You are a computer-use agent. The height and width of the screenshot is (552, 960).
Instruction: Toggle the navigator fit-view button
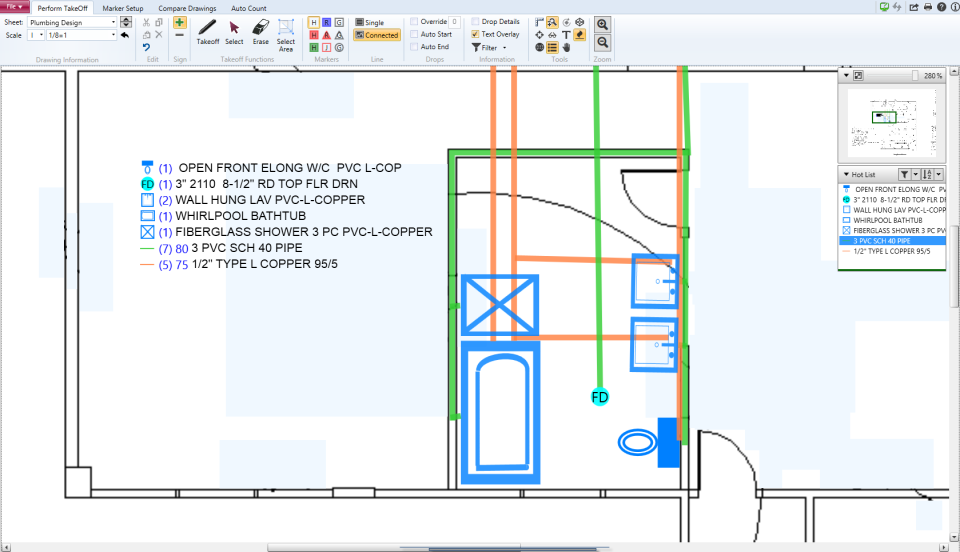(858, 75)
